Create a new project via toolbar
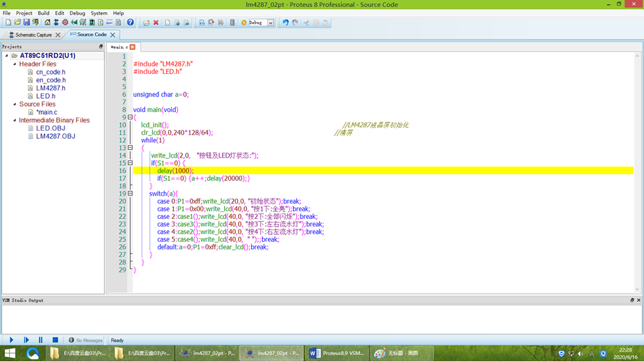The image size is (644, 362). (x=8, y=23)
